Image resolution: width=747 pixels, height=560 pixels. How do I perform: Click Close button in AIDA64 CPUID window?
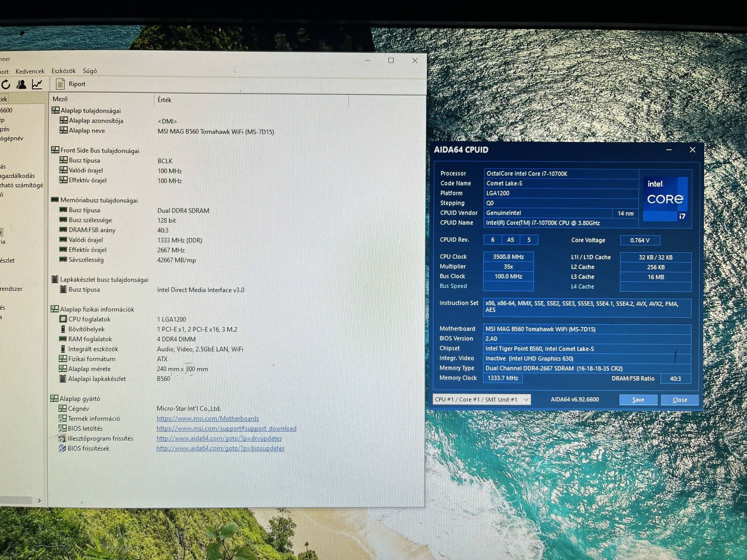tap(680, 400)
